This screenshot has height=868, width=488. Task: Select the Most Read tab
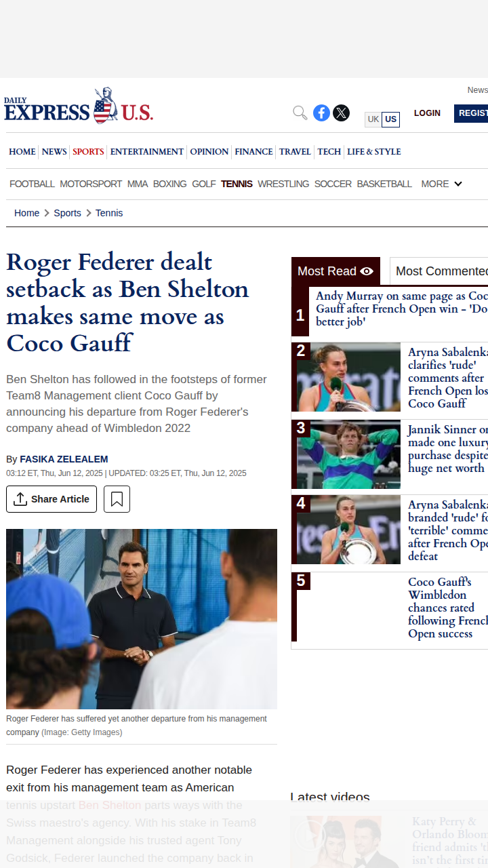click(335, 271)
